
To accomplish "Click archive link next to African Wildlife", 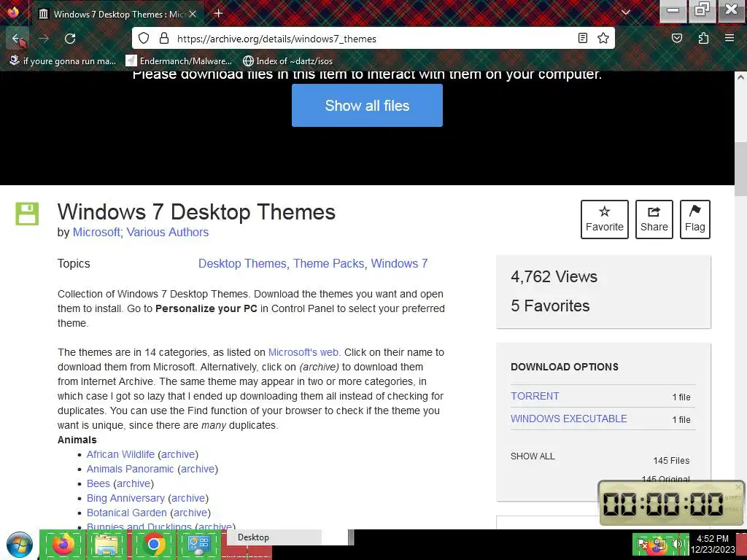I will point(178,454).
